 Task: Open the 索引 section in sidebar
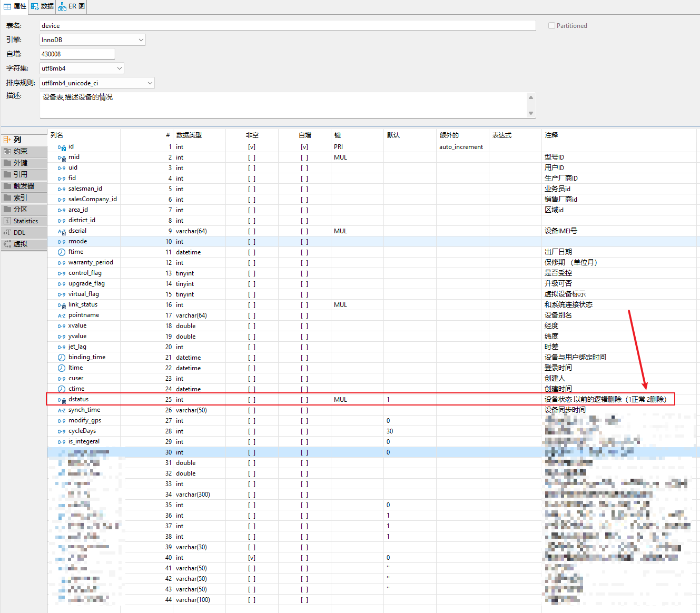(x=20, y=197)
